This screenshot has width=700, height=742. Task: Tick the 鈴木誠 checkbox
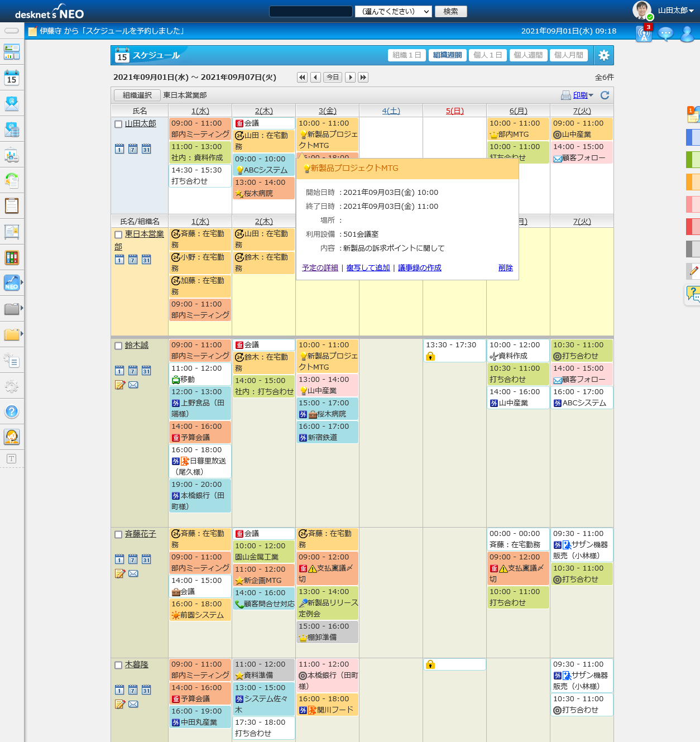(118, 346)
